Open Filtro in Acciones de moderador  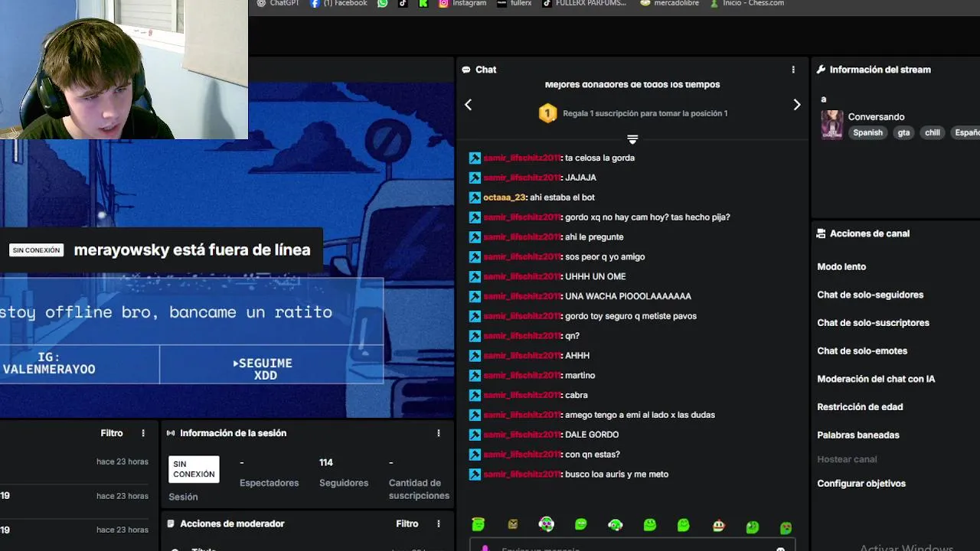point(407,524)
